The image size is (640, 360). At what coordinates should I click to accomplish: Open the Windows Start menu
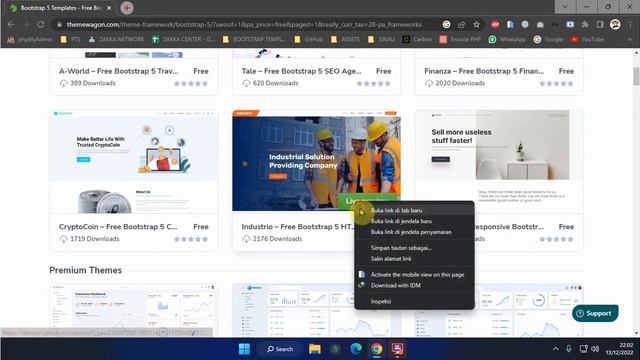pos(244,349)
